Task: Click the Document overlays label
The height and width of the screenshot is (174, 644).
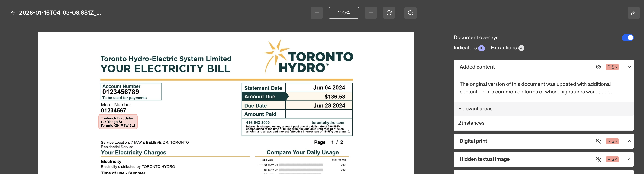Action: click(476, 37)
